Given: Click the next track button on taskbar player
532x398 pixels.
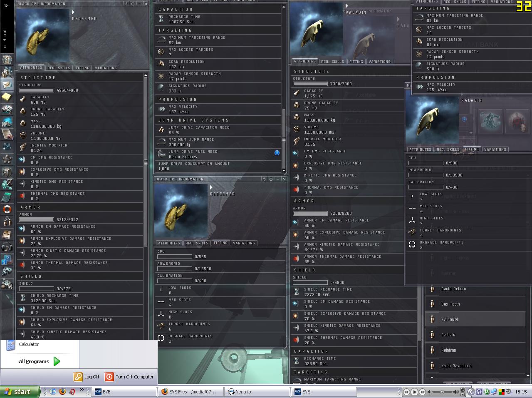Looking at the screenshot, I should click(422, 392).
